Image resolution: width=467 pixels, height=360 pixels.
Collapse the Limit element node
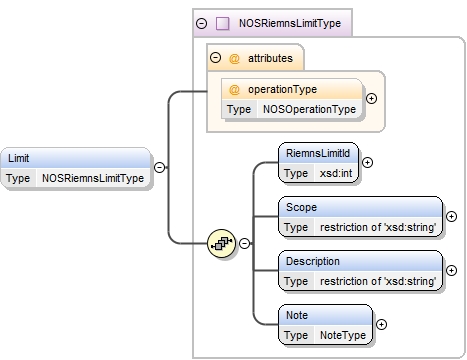[x=160, y=167]
